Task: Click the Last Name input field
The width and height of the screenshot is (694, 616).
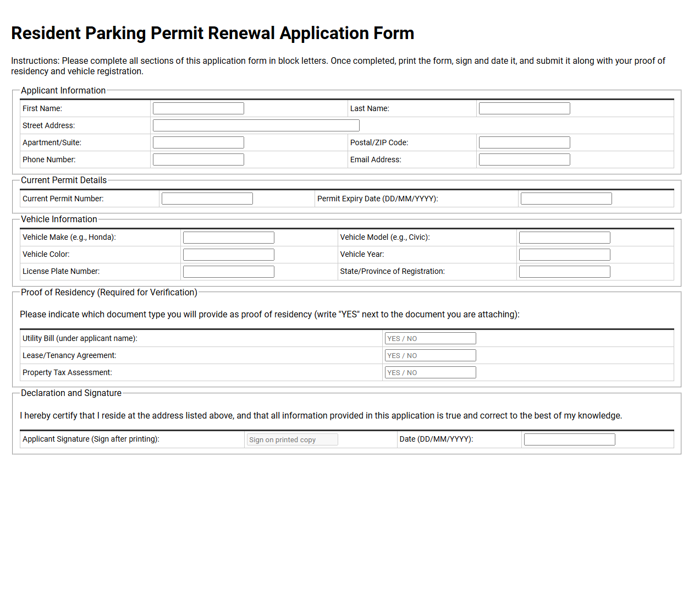Action: [x=525, y=108]
